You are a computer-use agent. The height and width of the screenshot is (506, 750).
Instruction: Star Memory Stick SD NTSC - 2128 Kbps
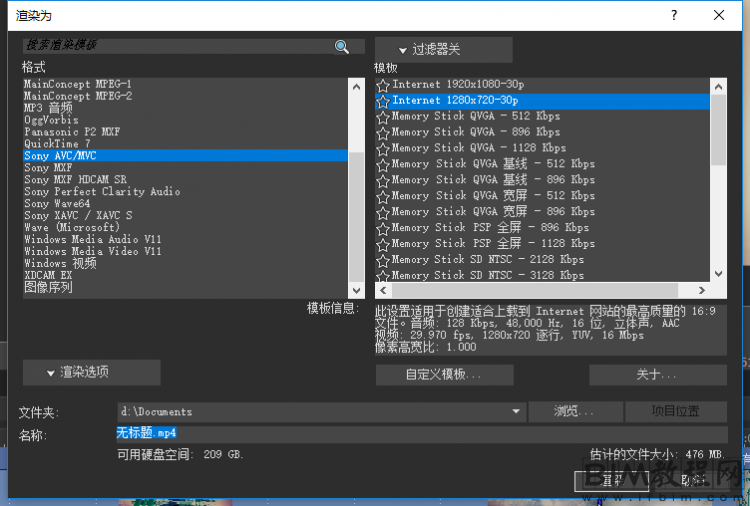pos(383,260)
